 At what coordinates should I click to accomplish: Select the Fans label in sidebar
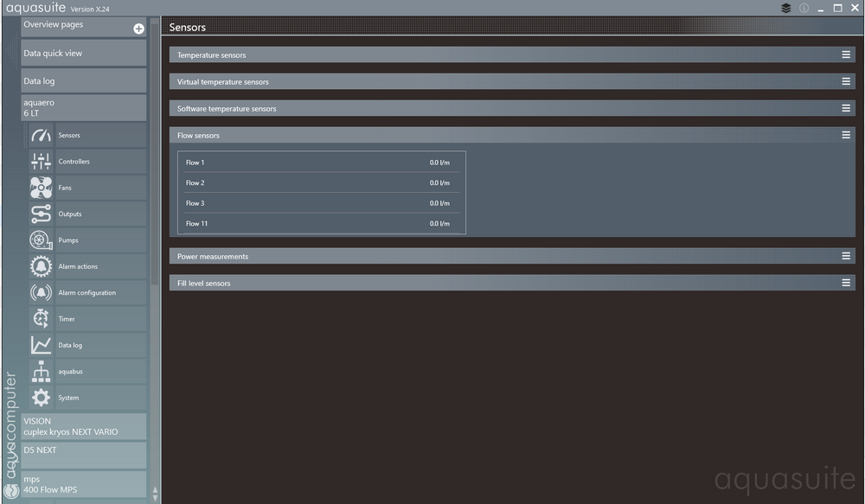[x=65, y=188]
